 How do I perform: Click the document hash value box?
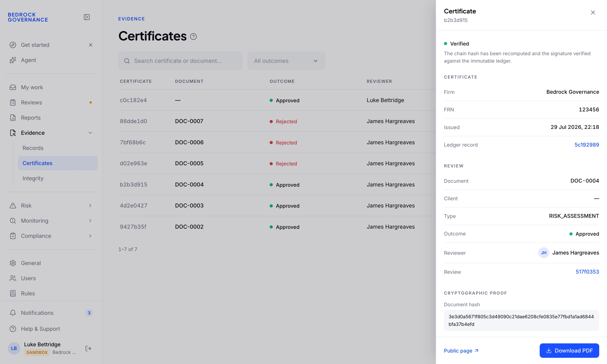point(521,321)
